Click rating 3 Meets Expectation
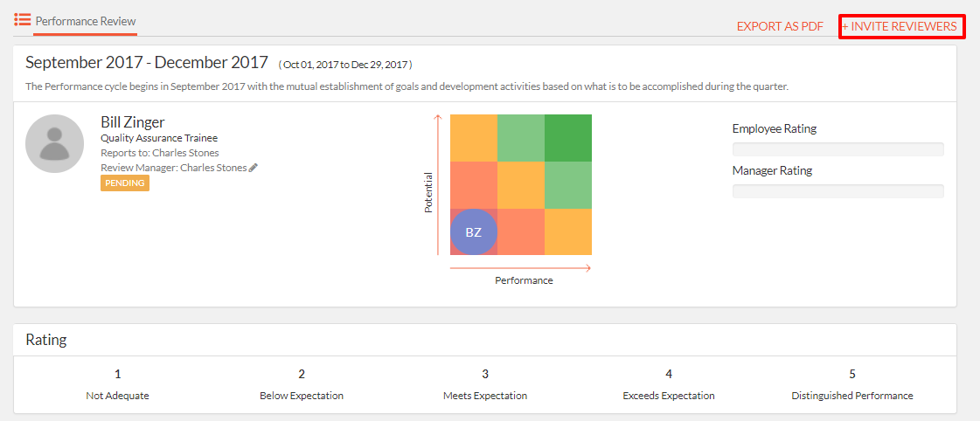 (x=485, y=385)
